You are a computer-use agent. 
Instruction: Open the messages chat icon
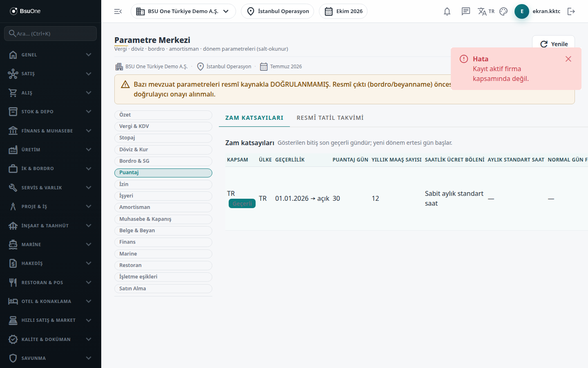pyautogui.click(x=466, y=11)
